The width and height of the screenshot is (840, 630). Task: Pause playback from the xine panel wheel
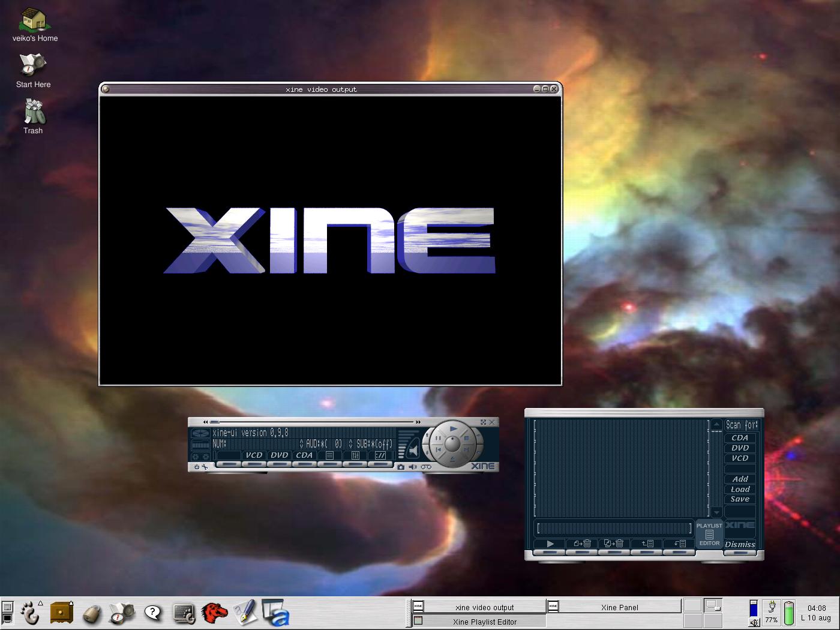point(438,437)
